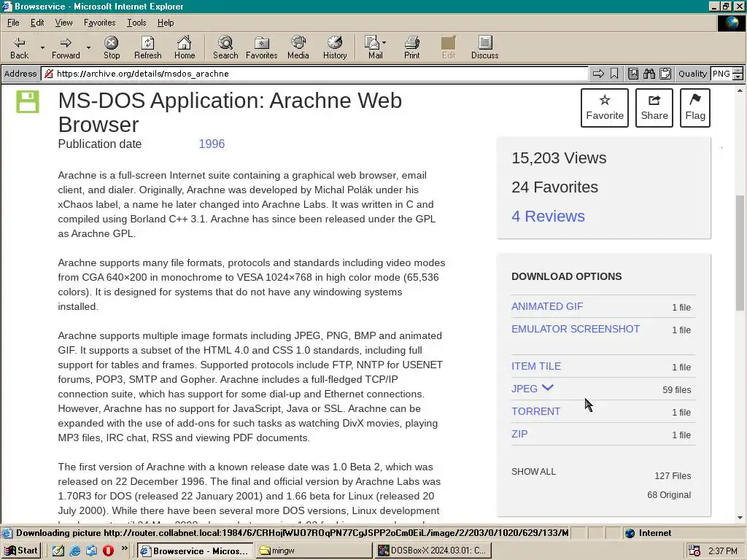
Task: Download the ANIMATED GIF file
Action: click(x=547, y=306)
